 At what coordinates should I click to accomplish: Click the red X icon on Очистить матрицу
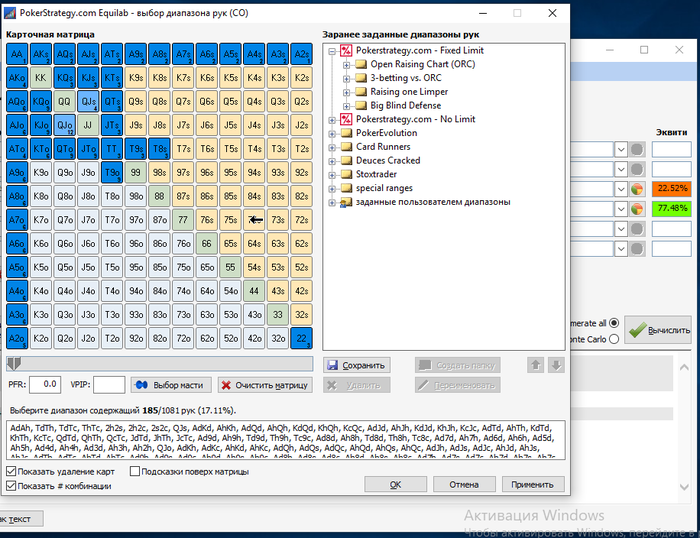(x=226, y=385)
